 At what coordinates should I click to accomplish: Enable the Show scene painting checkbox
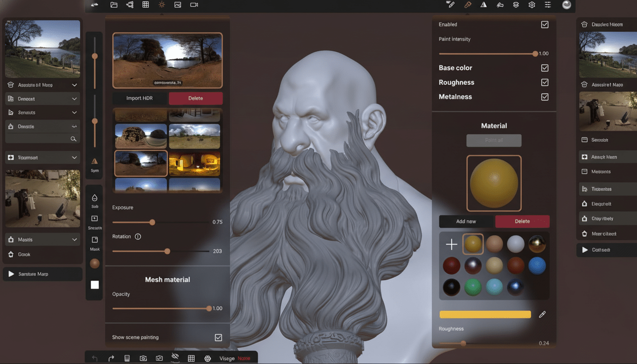coord(218,337)
